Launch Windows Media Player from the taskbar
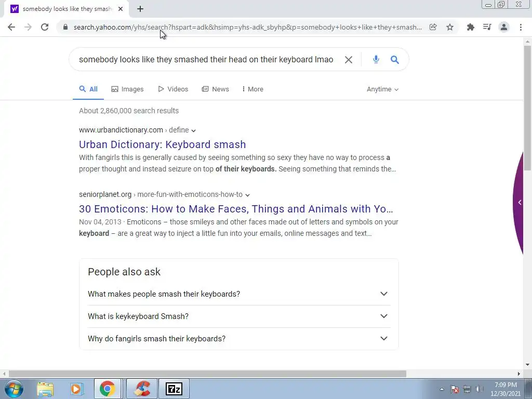The height and width of the screenshot is (399, 532). (76, 389)
